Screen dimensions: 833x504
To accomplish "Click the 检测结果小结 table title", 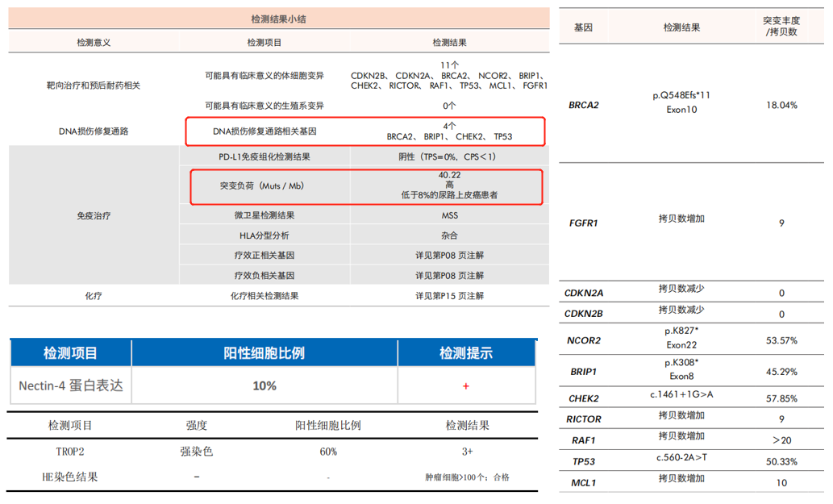I will pyautogui.click(x=277, y=19).
